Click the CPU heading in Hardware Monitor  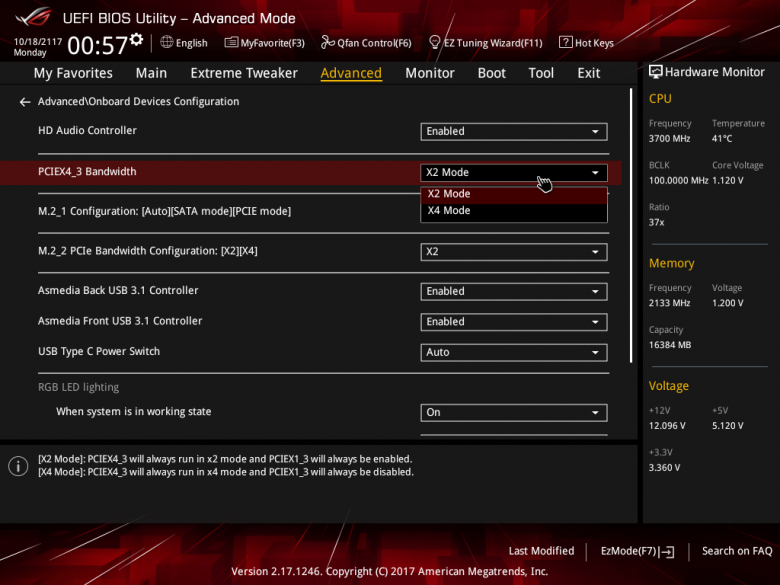click(x=660, y=98)
